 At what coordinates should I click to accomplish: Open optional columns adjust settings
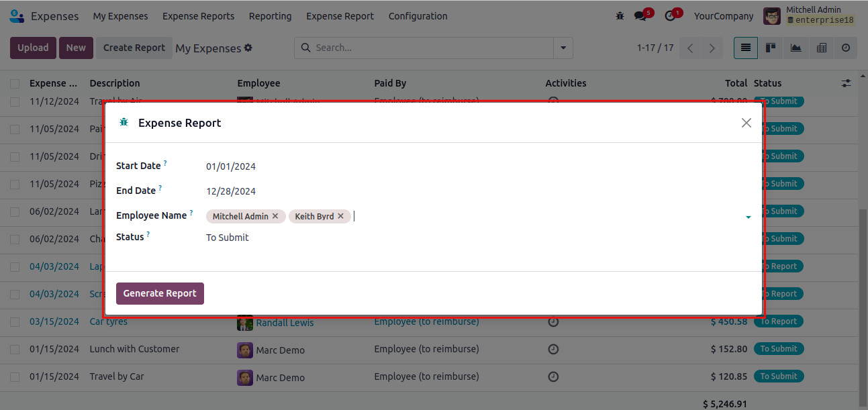click(x=846, y=83)
